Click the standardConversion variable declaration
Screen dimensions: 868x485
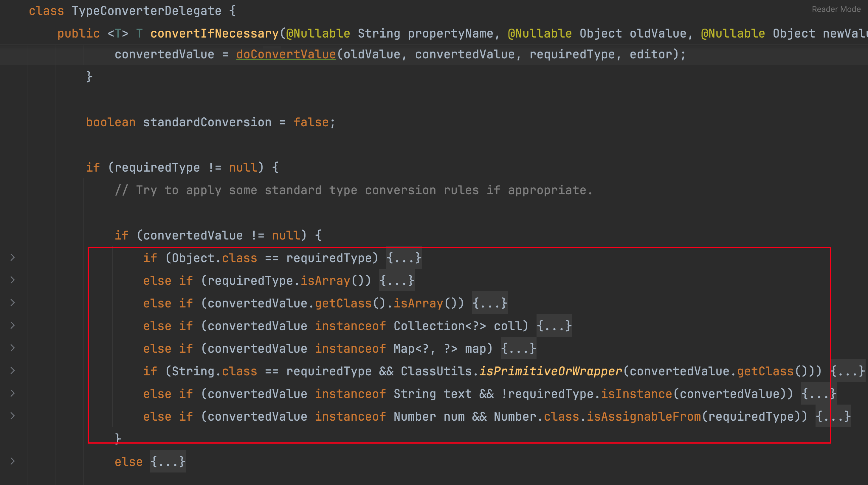[207, 123]
